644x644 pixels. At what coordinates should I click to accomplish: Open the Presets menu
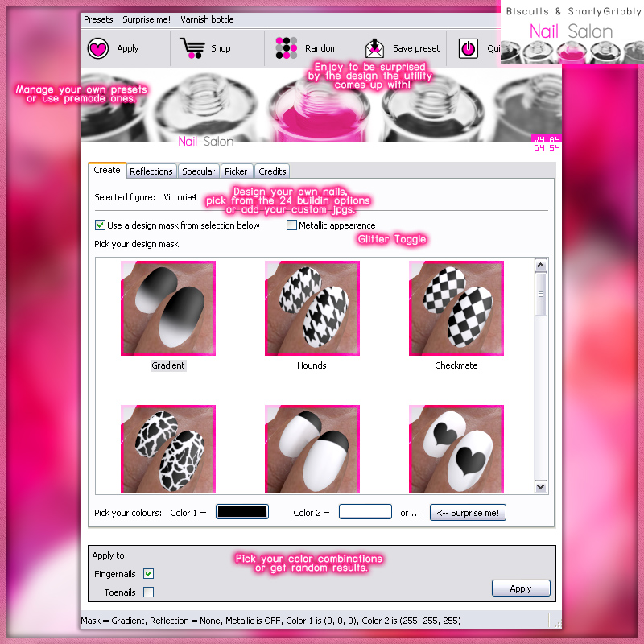(x=98, y=19)
